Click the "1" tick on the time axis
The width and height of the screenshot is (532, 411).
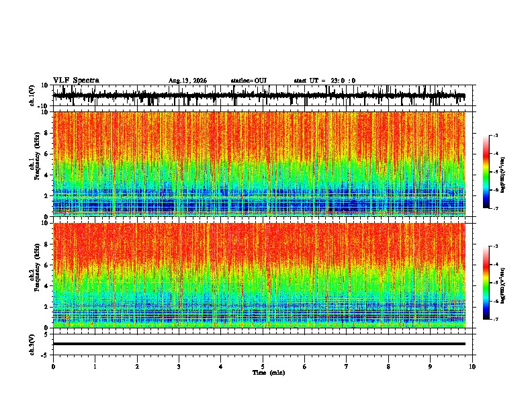pyautogui.click(x=95, y=367)
